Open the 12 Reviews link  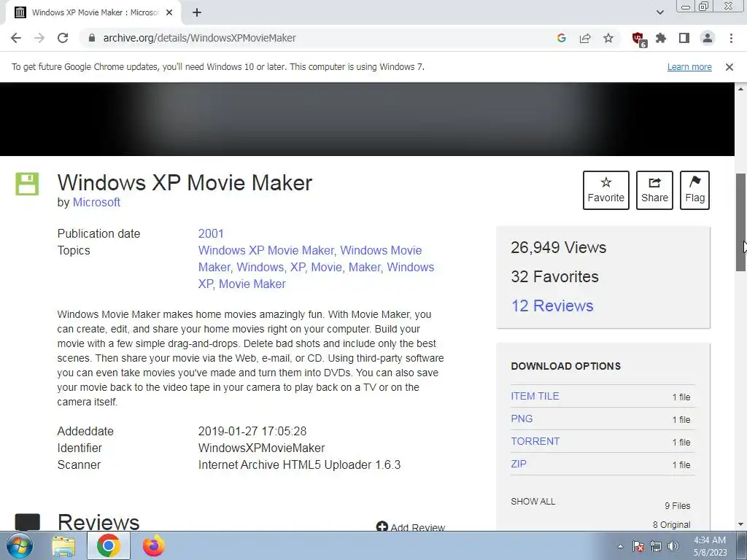click(552, 306)
